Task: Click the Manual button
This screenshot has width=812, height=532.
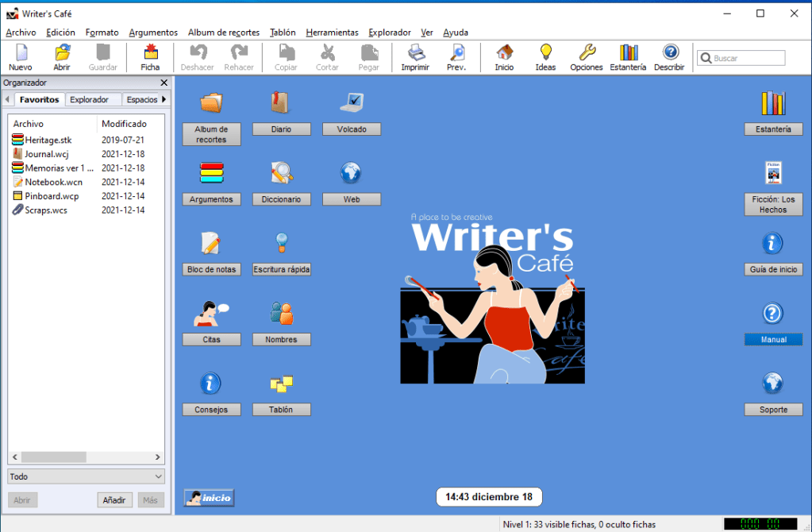Action: point(773,340)
